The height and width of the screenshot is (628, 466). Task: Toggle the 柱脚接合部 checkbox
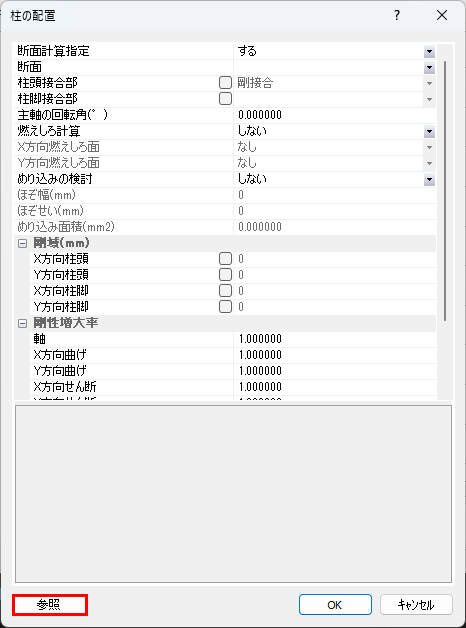(225, 99)
